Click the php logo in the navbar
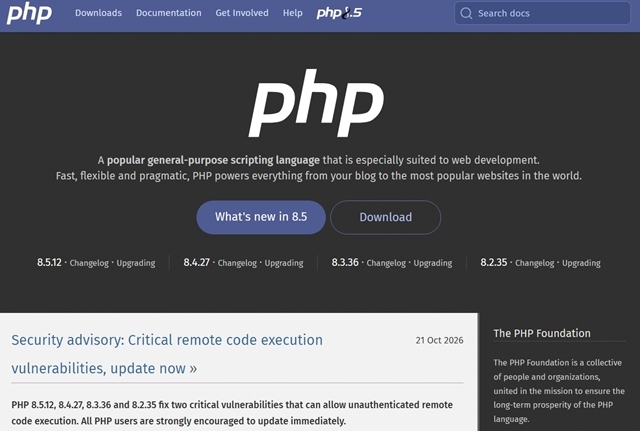Viewport: 640px width, 431px height. [29, 13]
